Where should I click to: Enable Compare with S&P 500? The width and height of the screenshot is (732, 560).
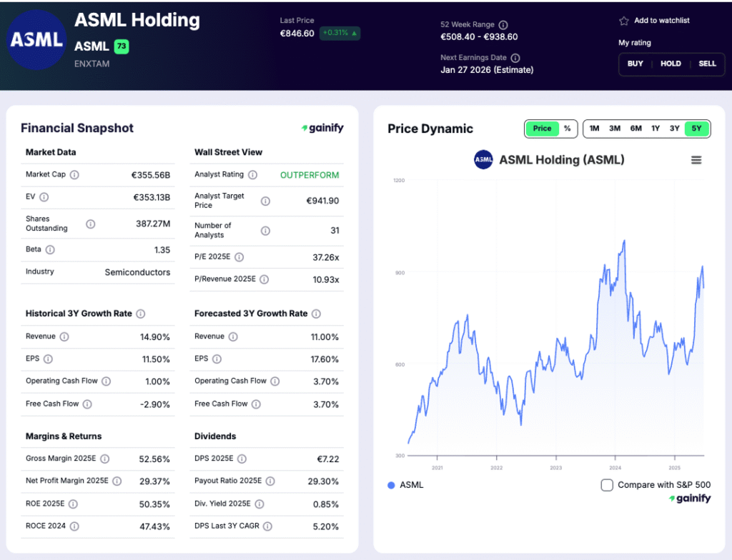coord(606,484)
